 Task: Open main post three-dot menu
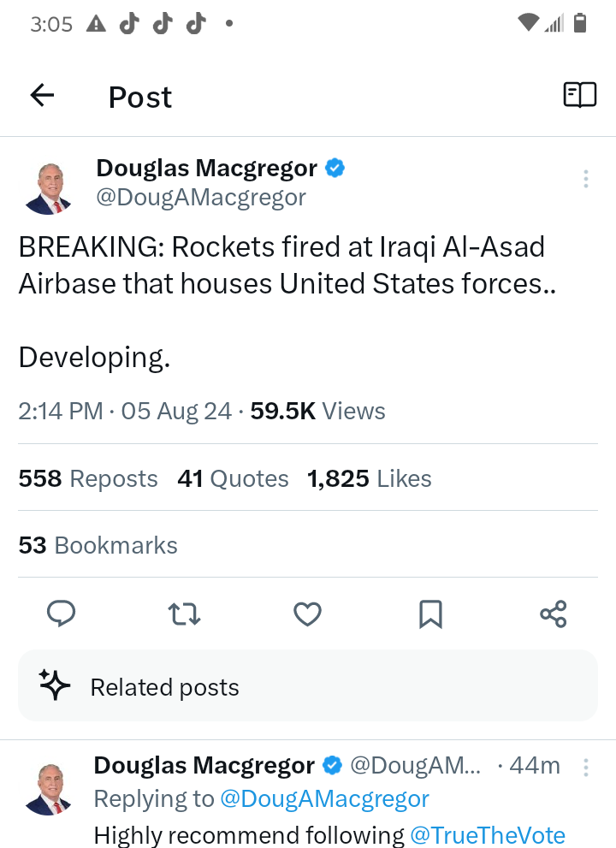[x=586, y=179]
